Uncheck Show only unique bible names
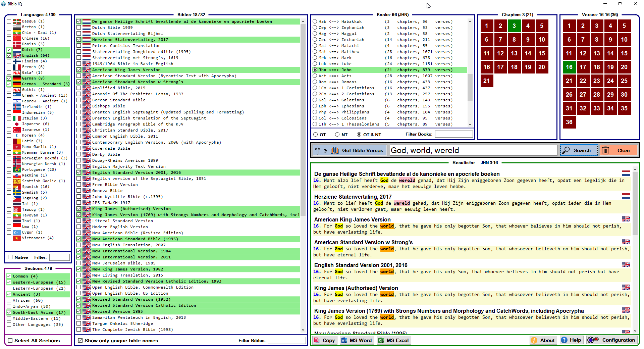Viewport: 644px width, 349px height. point(80,341)
